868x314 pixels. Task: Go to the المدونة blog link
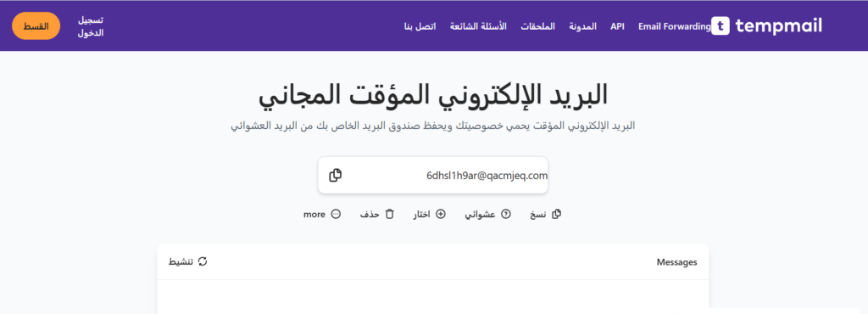[x=583, y=26]
